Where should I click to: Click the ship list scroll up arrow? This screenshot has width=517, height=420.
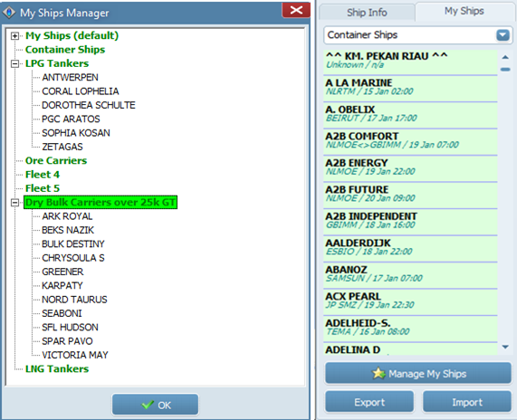[505, 57]
